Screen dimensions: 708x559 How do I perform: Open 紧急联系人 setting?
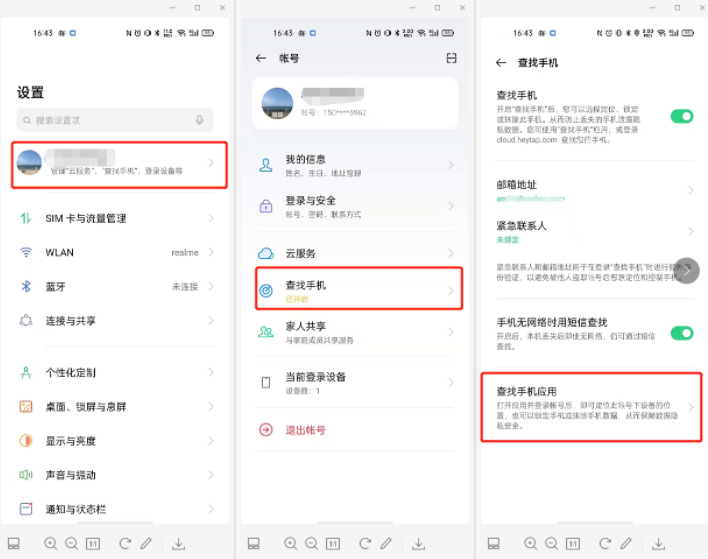coord(595,232)
